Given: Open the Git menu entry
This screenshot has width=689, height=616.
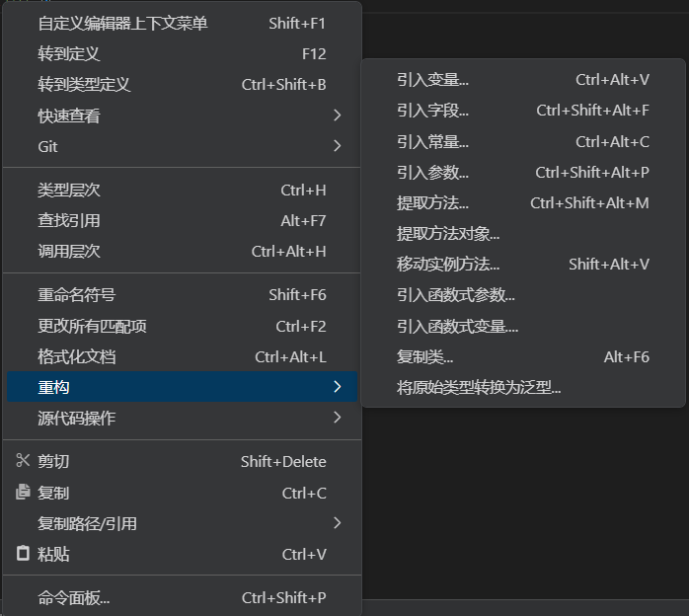Looking at the screenshot, I should tap(182, 146).
